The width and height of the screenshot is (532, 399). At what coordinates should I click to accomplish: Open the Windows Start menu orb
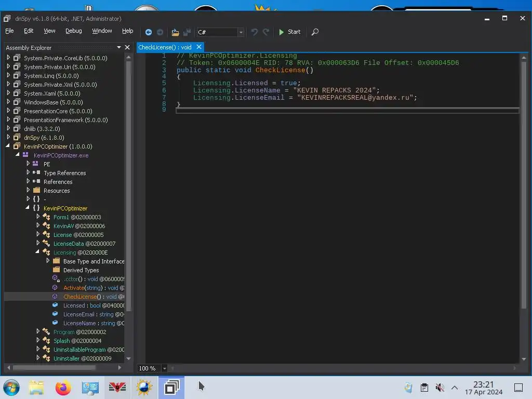[11, 388]
